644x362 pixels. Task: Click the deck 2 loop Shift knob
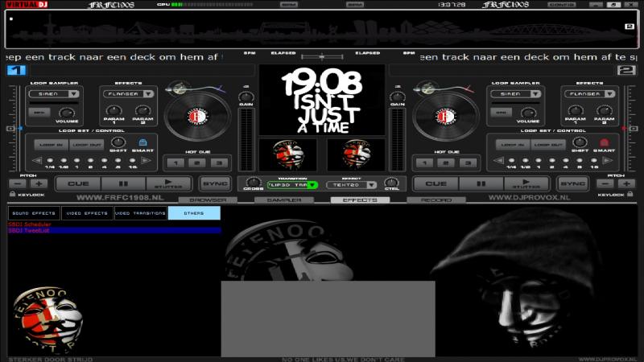pyautogui.click(x=580, y=142)
